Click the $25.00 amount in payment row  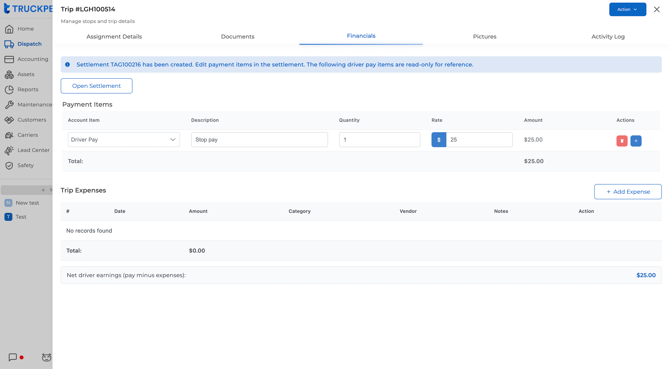533,140
